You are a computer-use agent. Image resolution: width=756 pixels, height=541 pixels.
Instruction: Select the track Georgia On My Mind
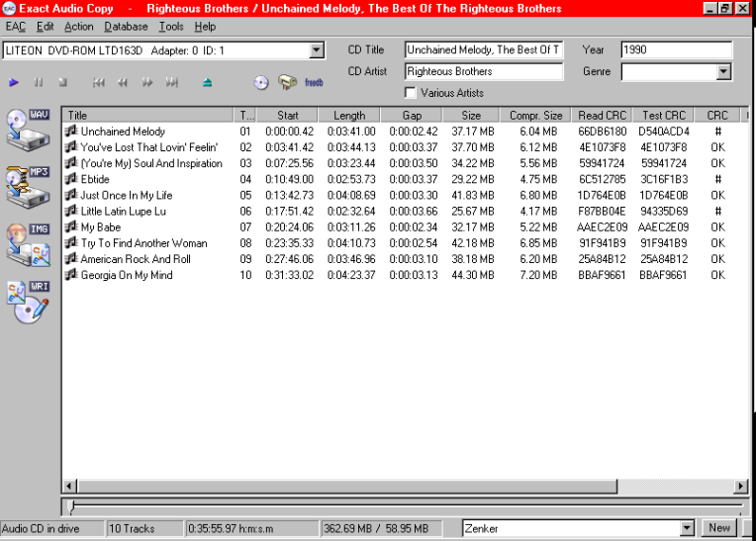127,275
